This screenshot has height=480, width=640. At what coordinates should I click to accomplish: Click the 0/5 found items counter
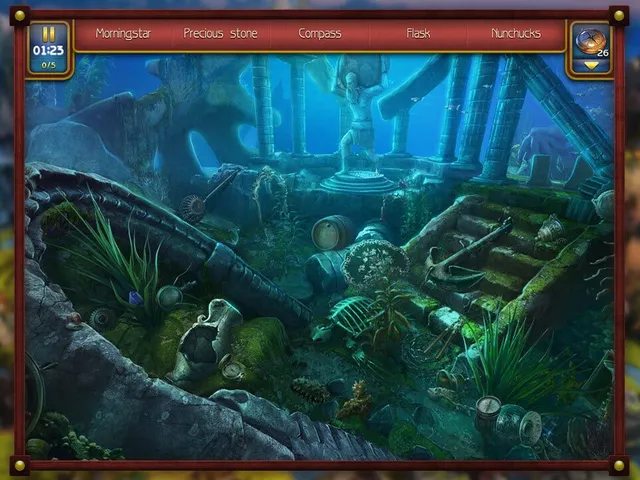[49, 65]
